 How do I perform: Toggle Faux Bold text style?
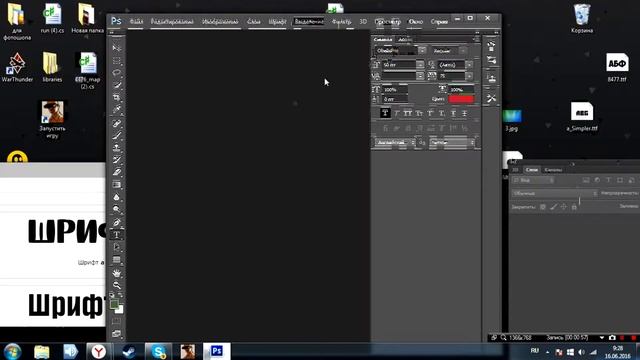click(385, 113)
